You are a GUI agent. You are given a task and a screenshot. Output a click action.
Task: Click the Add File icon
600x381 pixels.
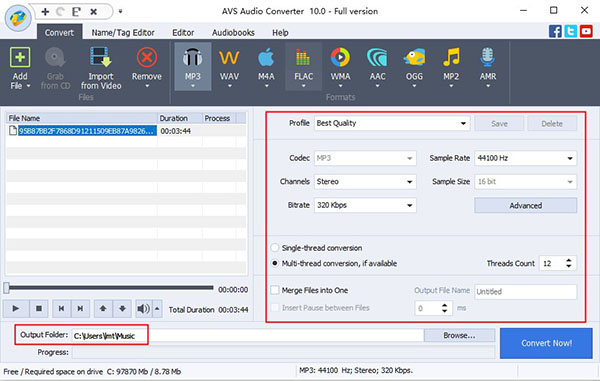click(20, 58)
